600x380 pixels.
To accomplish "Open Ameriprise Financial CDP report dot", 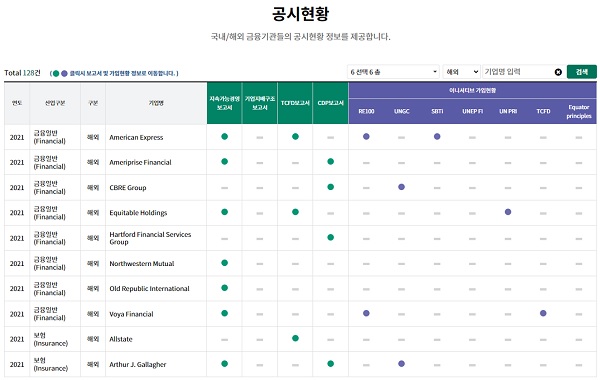I will (331, 161).
